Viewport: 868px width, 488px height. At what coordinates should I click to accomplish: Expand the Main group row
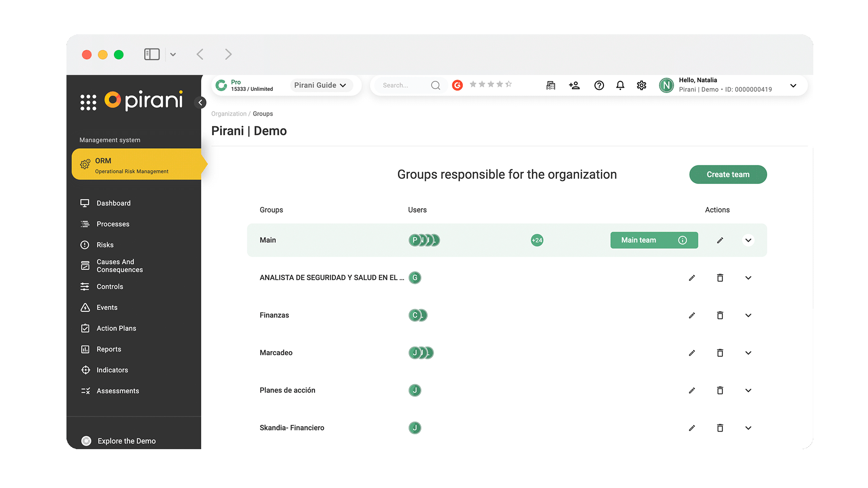pos(748,240)
